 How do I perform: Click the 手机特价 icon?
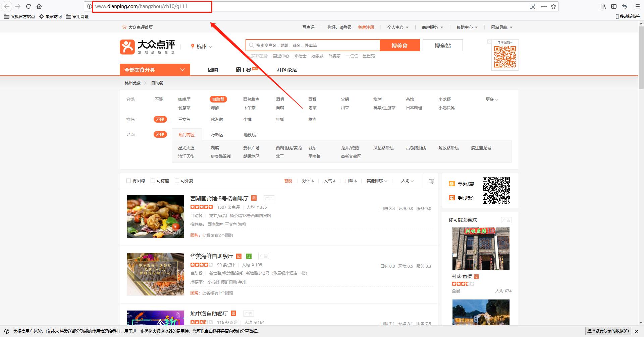(451, 198)
